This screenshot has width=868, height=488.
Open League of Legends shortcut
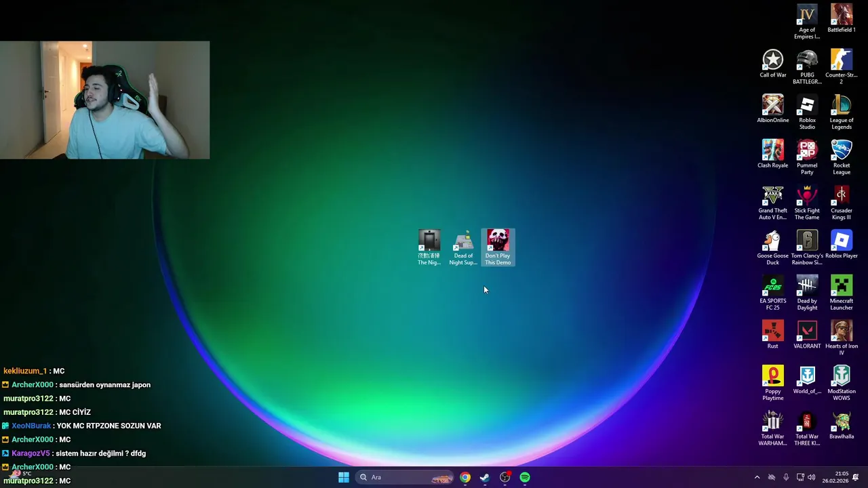click(x=842, y=113)
